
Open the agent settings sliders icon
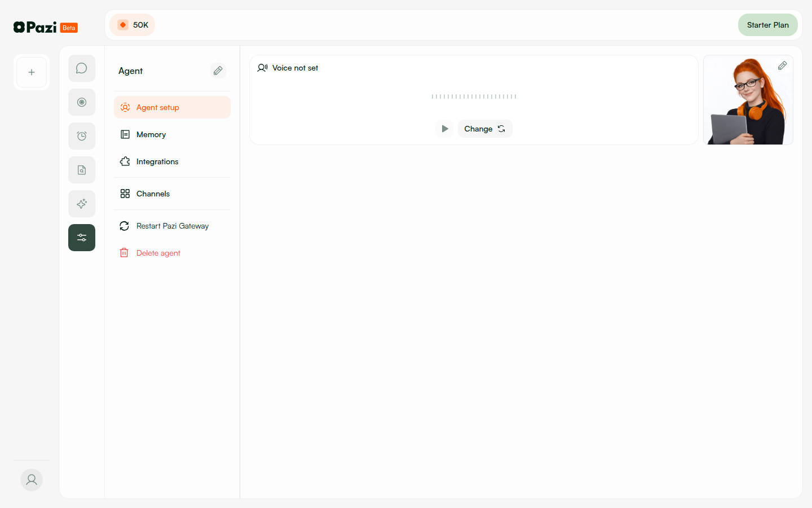point(81,237)
